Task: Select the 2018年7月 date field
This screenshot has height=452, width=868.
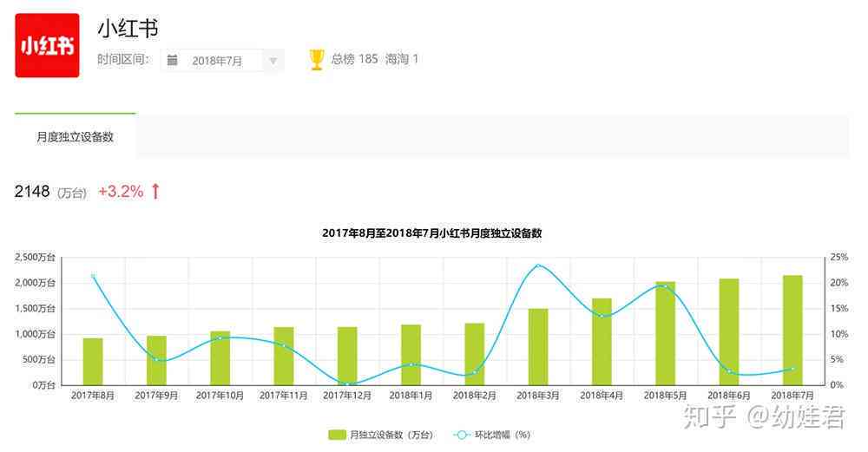Action: tap(222, 61)
